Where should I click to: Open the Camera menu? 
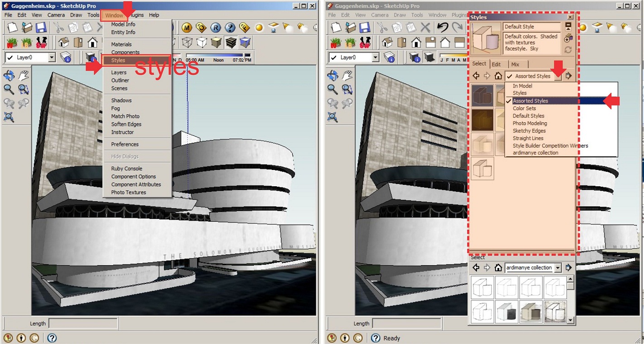[x=56, y=15]
